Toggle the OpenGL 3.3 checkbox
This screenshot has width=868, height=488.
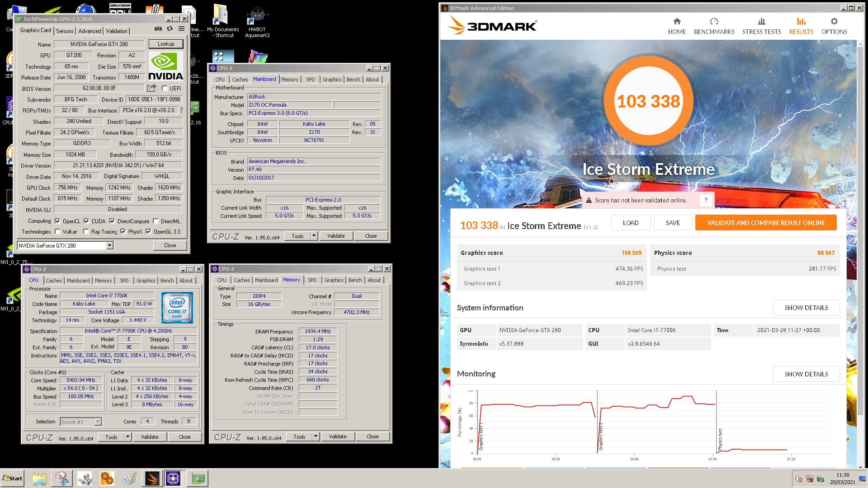coord(148,232)
